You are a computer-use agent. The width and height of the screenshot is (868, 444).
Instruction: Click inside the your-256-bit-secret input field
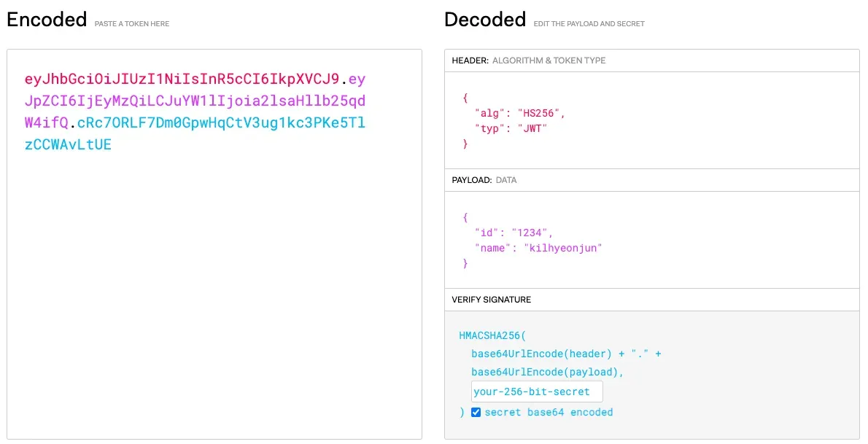[537, 391]
